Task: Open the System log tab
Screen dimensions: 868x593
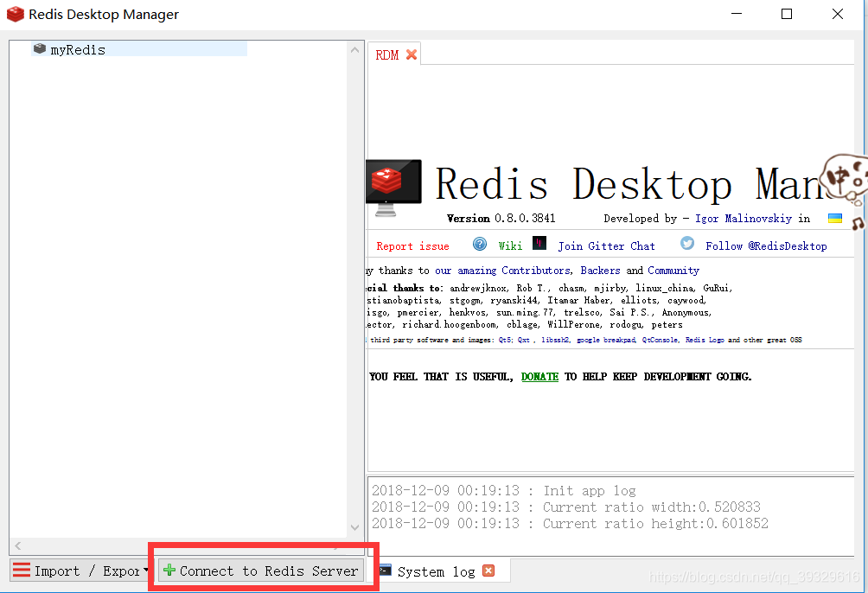Action: [x=436, y=571]
